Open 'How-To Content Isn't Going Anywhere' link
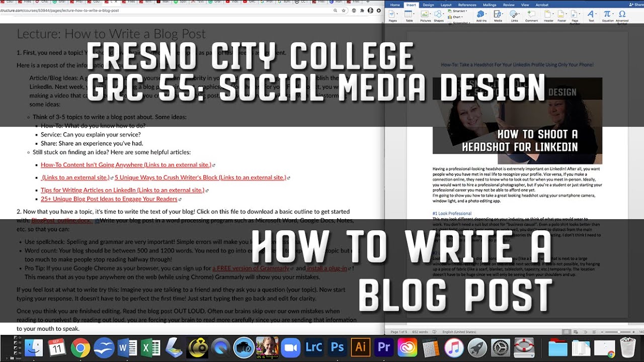644x362 pixels. click(126, 165)
